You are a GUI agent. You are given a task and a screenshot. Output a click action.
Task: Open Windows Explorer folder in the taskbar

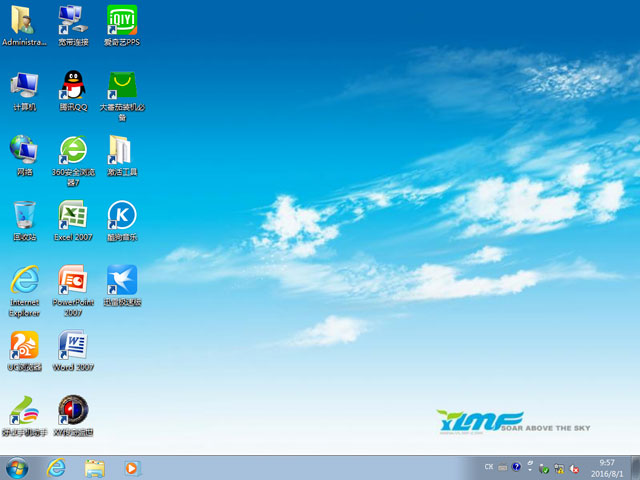coord(95,467)
